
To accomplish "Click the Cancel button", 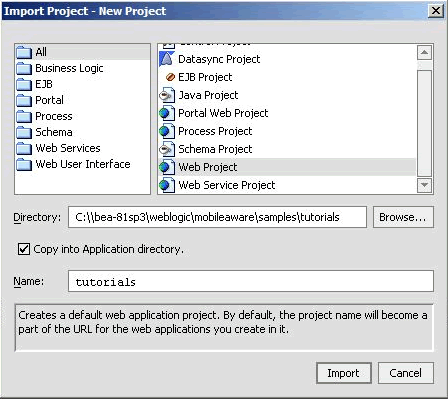I will [x=406, y=373].
